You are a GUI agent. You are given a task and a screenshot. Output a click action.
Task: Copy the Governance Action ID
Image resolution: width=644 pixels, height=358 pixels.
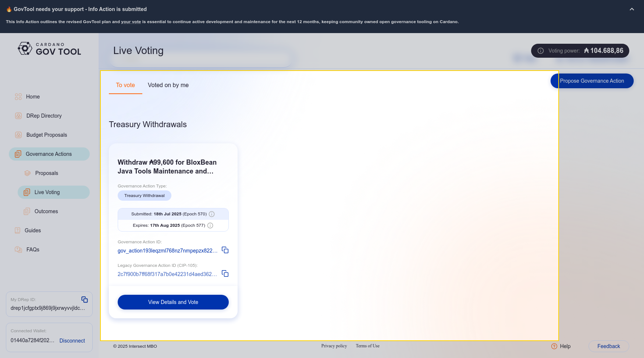(x=225, y=250)
